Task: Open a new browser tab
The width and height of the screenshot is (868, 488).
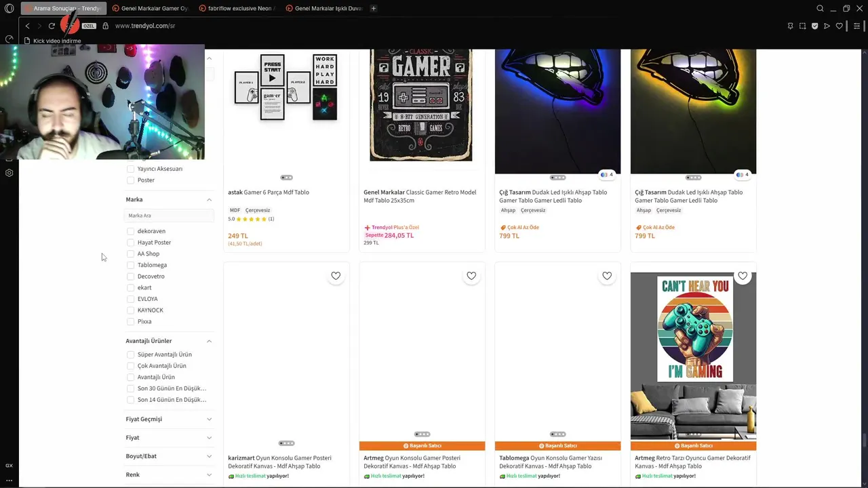Action: 374,8
